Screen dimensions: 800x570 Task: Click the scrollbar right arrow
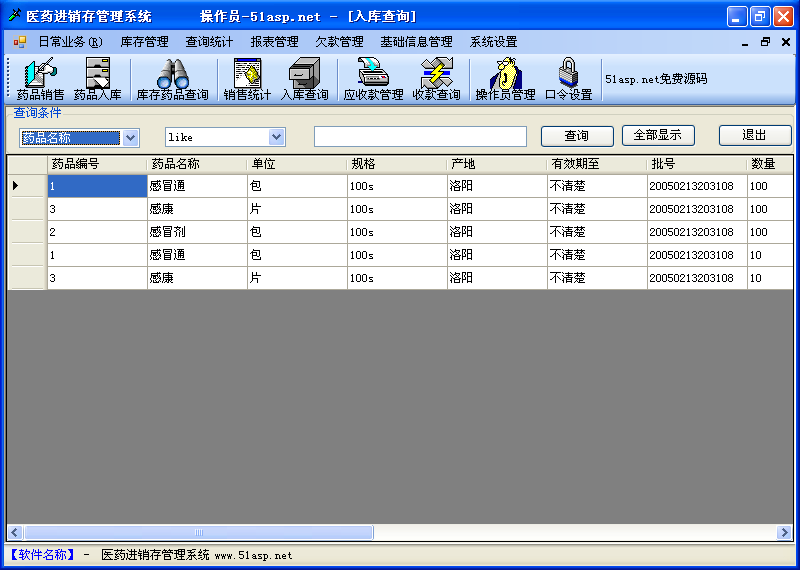pyautogui.click(x=784, y=533)
